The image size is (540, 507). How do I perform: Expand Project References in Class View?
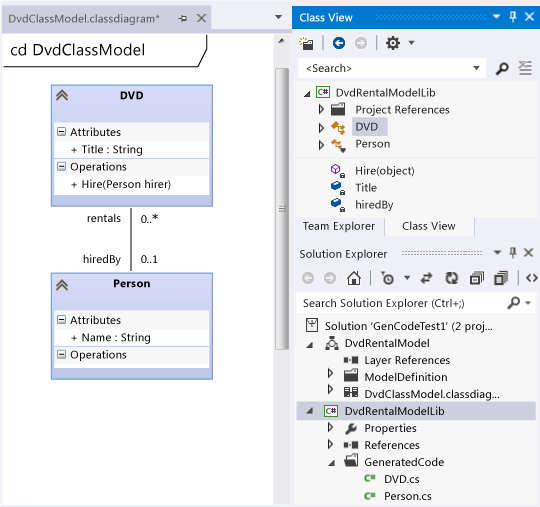click(x=321, y=110)
